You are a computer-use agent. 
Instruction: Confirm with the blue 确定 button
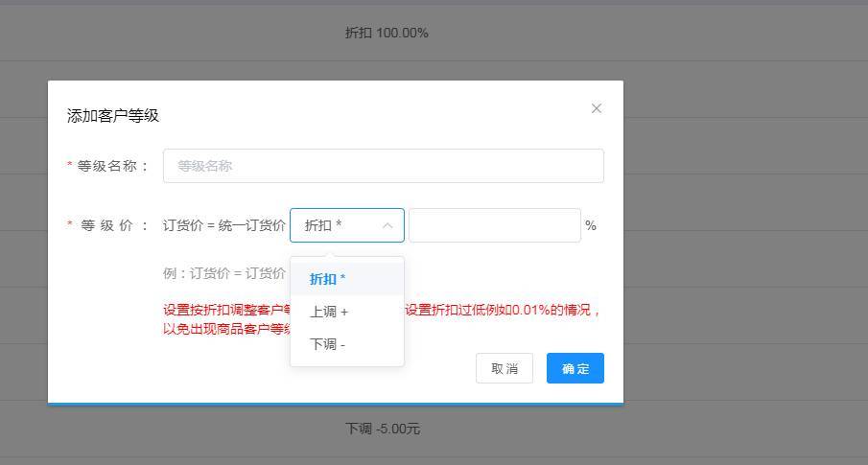pyautogui.click(x=575, y=368)
